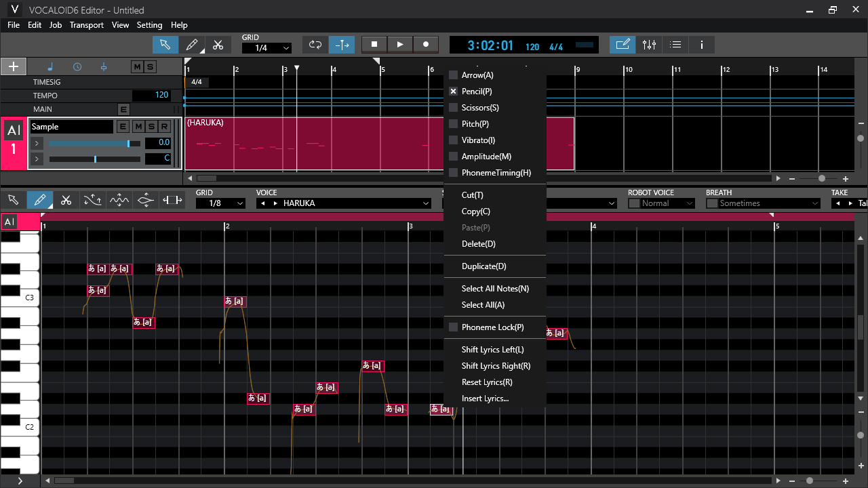Open the Transport menu
This screenshot has width=868, height=488.
(87, 25)
